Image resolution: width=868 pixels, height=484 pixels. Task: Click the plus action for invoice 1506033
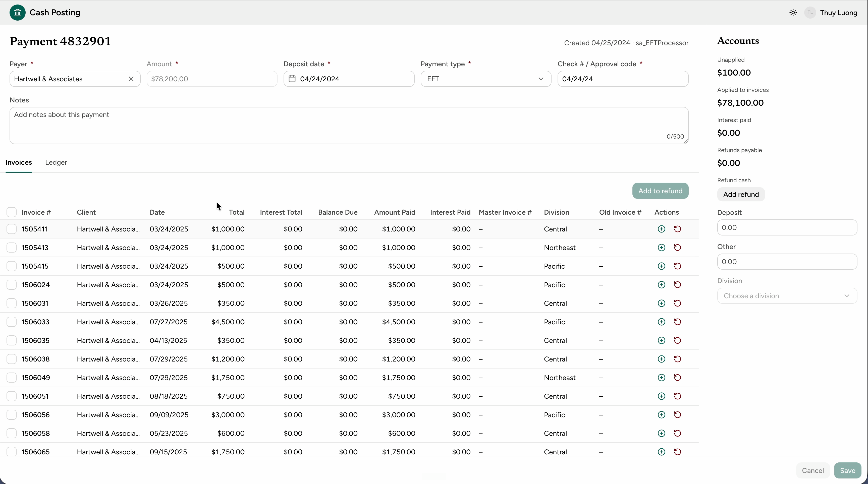point(662,322)
